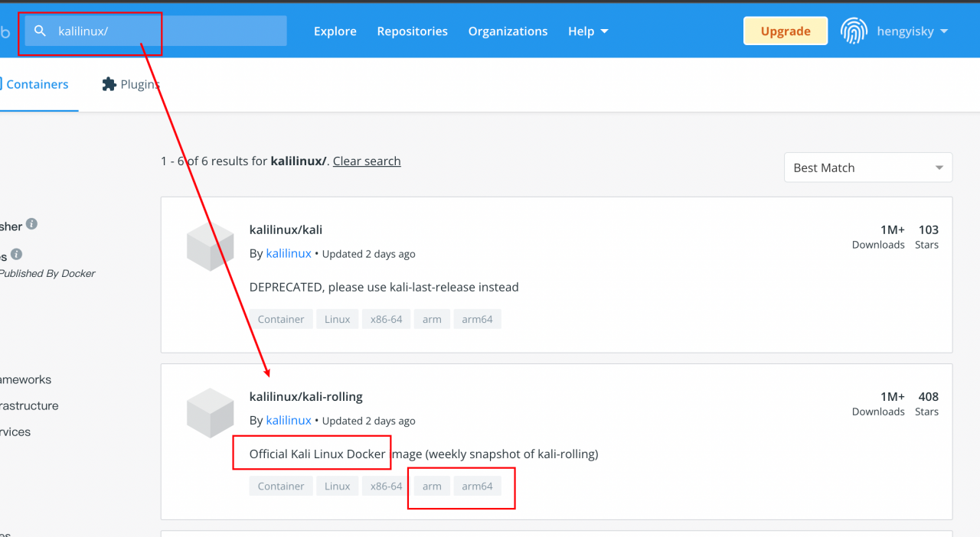
Task: Click the kalilinux/kali-rolling cube logo
Action: (210, 413)
